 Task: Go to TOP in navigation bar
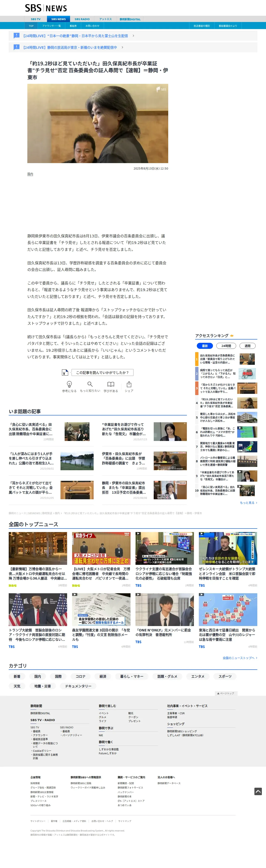31,26
